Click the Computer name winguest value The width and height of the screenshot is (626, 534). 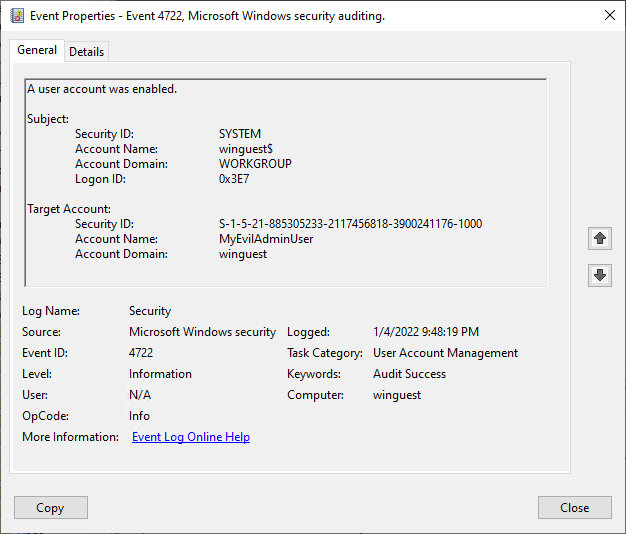coord(397,395)
